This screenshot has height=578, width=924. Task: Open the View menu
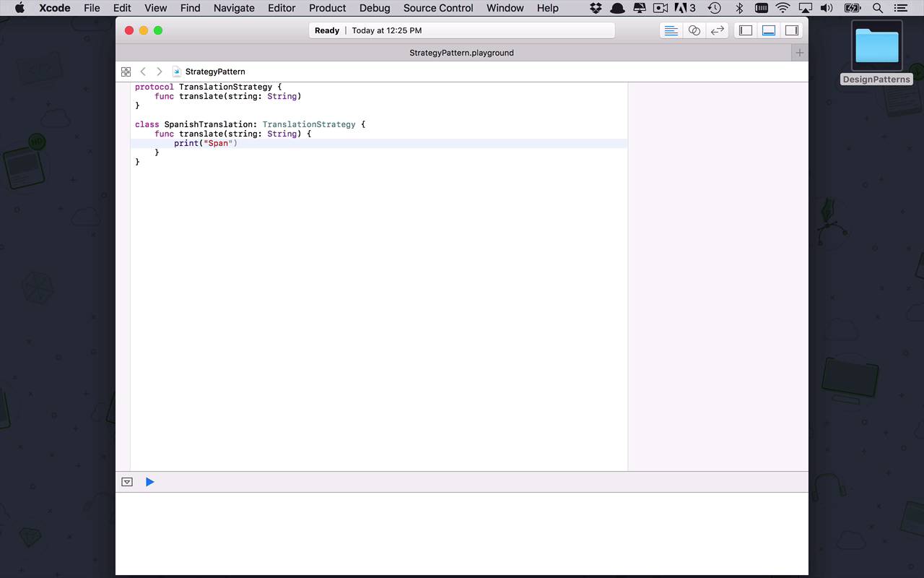pyautogui.click(x=155, y=8)
